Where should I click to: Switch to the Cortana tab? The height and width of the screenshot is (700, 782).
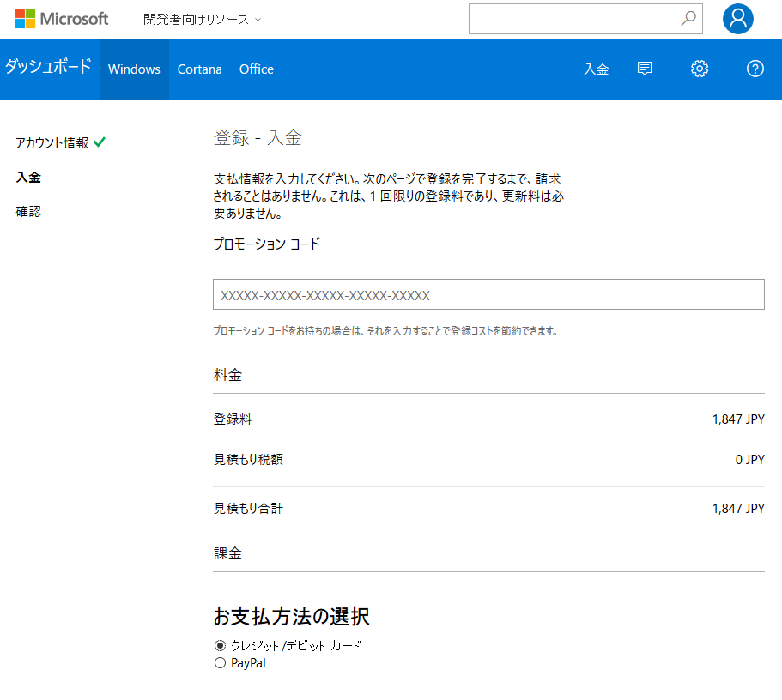coord(199,69)
